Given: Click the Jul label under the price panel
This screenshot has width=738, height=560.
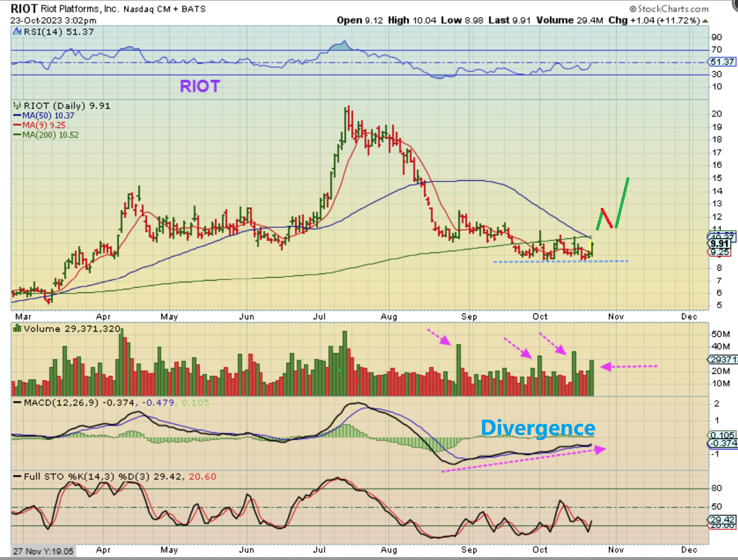Looking at the screenshot, I should (x=319, y=316).
